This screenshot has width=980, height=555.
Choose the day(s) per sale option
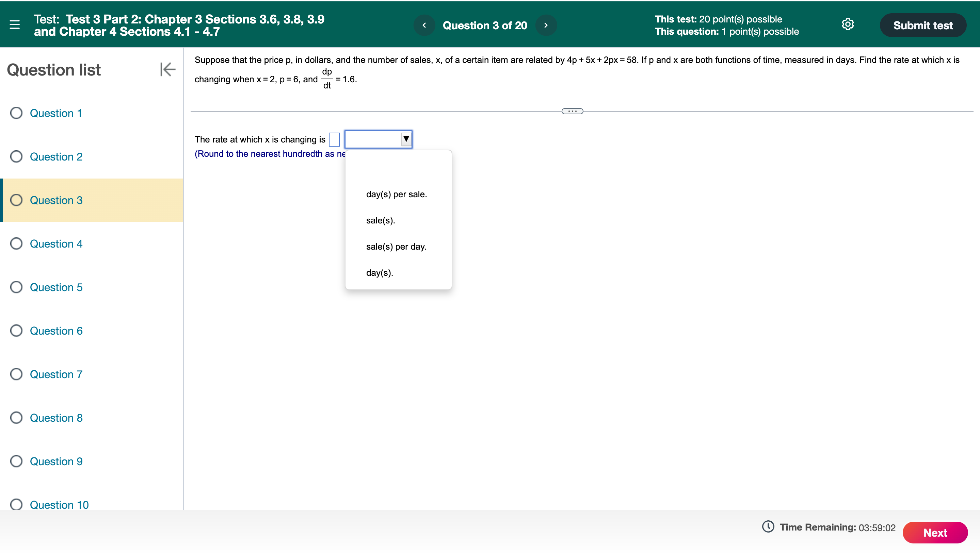pos(396,194)
